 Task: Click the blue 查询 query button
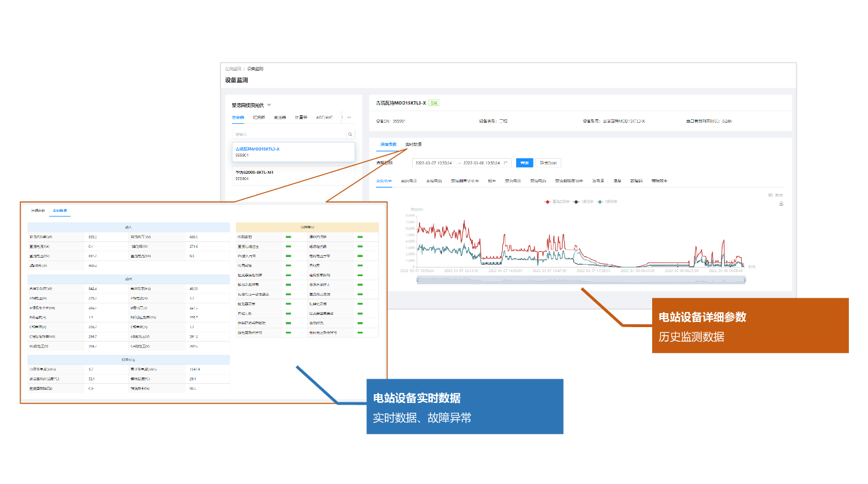pyautogui.click(x=524, y=163)
